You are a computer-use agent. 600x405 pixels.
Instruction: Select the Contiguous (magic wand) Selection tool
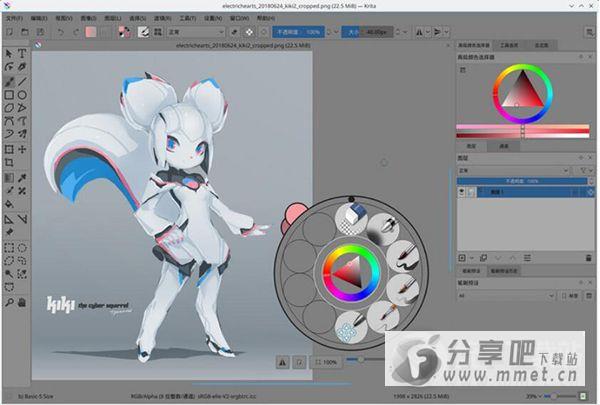(9, 274)
